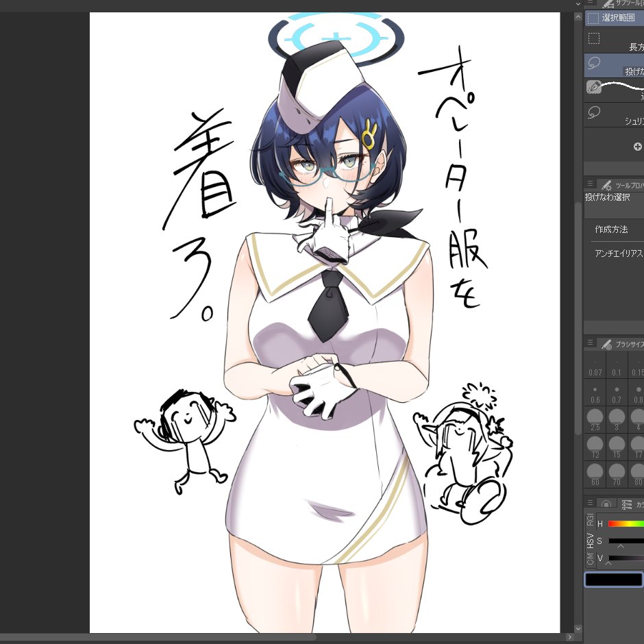The height and width of the screenshot is (644, 644).
Task: Switch to the Color Wheel tab icon
Action: point(606,504)
